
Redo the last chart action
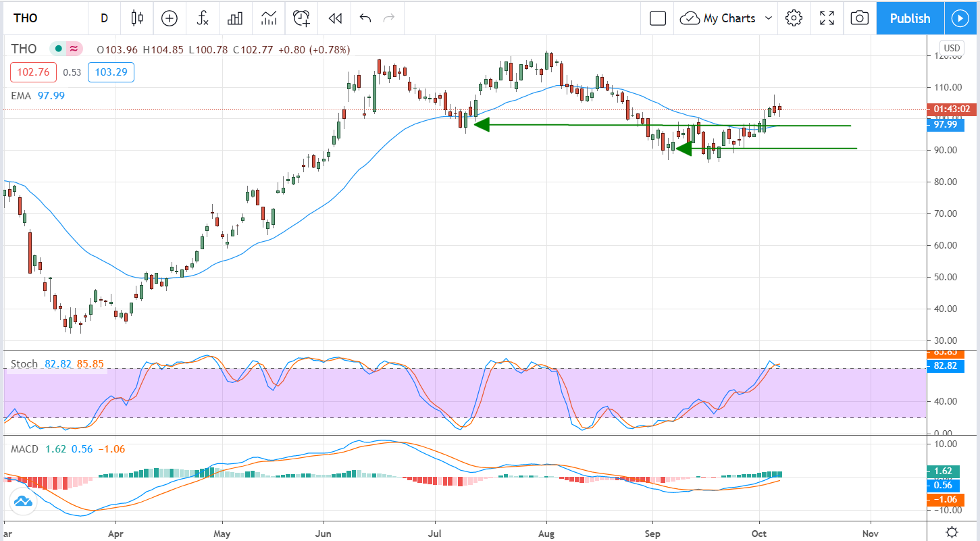point(389,18)
